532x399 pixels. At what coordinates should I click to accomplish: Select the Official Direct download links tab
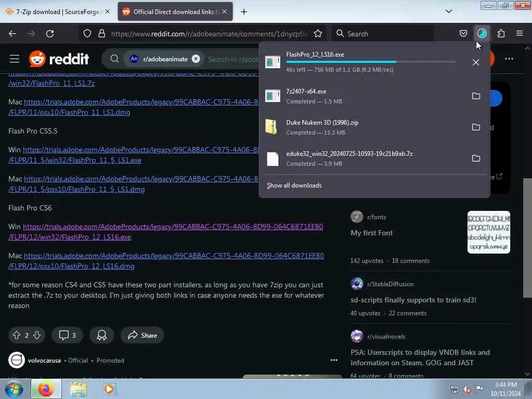click(176, 12)
